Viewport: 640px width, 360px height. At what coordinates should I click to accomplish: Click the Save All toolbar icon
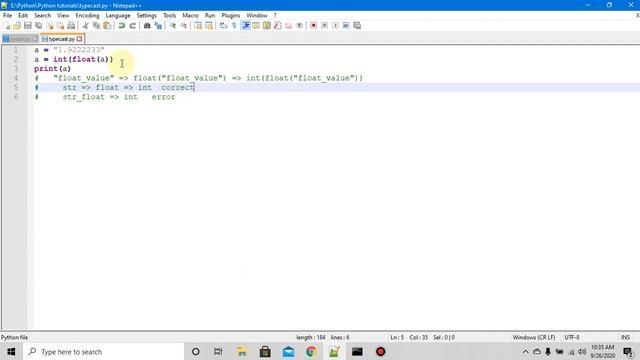[x=39, y=26]
